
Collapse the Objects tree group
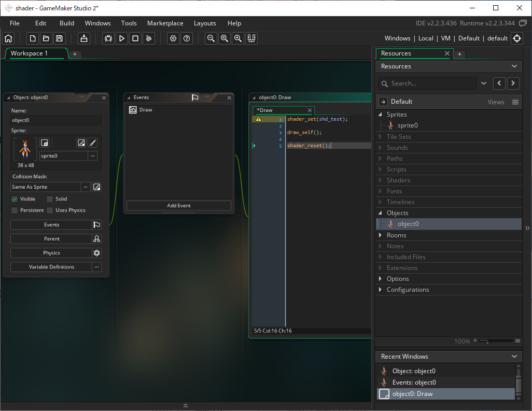(381, 213)
